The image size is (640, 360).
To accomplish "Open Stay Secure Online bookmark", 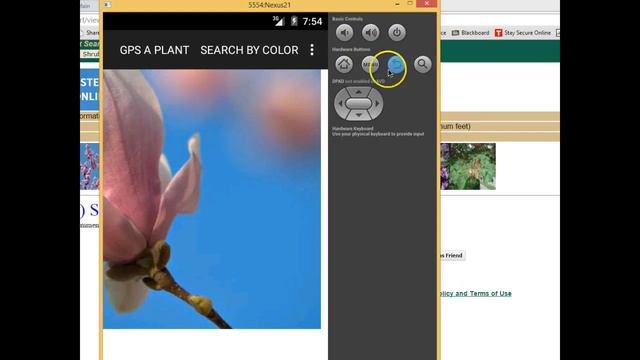I will click(x=523, y=33).
